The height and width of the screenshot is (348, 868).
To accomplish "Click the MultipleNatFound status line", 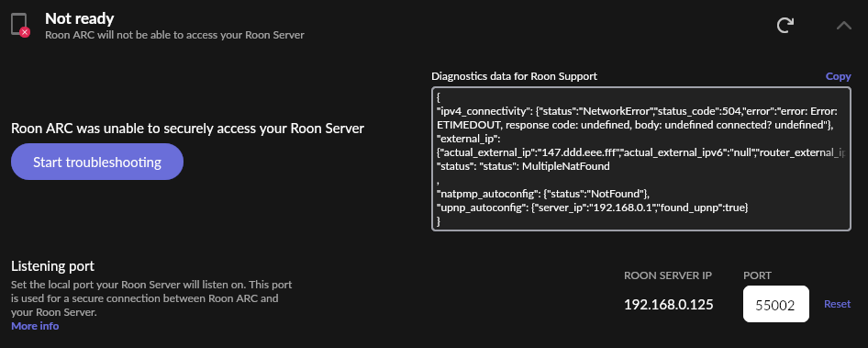I will click(x=523, y=165).
